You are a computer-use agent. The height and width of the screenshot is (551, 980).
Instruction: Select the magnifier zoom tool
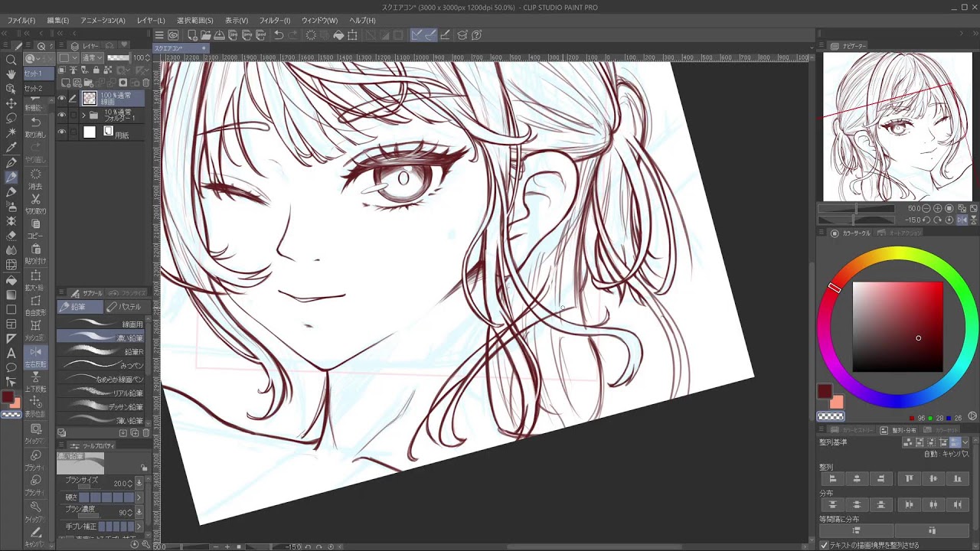point(11,60)
